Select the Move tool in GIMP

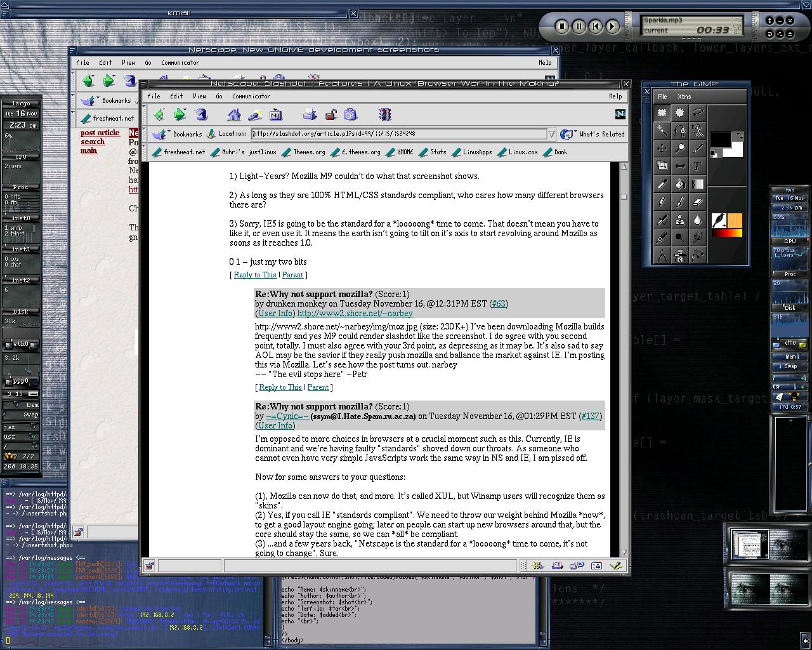662,149
